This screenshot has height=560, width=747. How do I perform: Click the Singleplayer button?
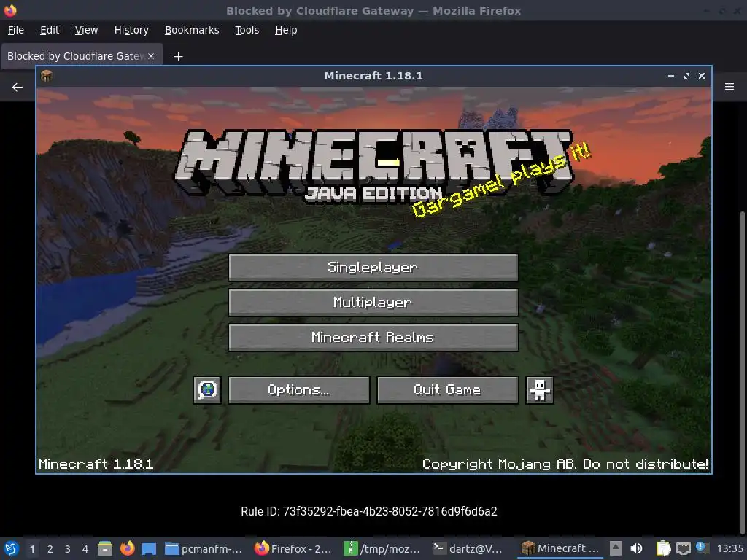pos(373,268)
